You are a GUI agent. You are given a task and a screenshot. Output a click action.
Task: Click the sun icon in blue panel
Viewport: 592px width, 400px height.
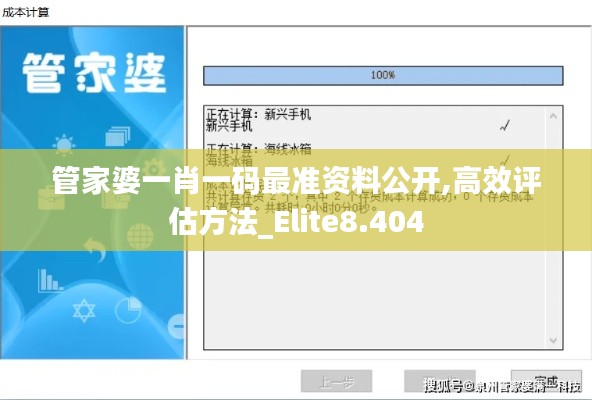point(63,144)
